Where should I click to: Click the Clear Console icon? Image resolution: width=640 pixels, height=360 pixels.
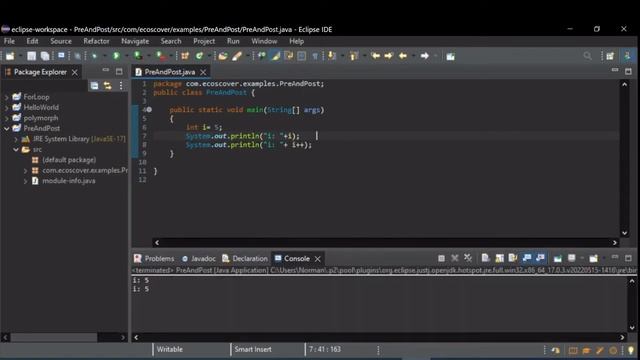(x=485, y=258)
